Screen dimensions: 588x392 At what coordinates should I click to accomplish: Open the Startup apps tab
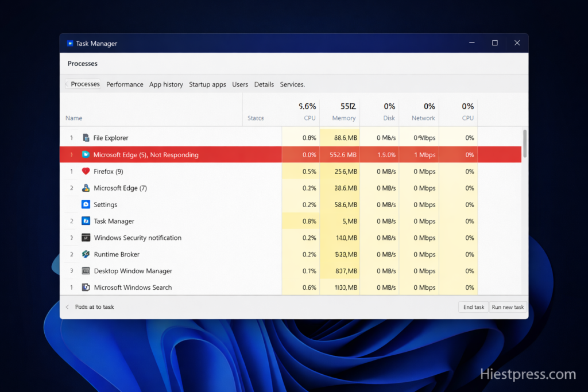(207, 84)
